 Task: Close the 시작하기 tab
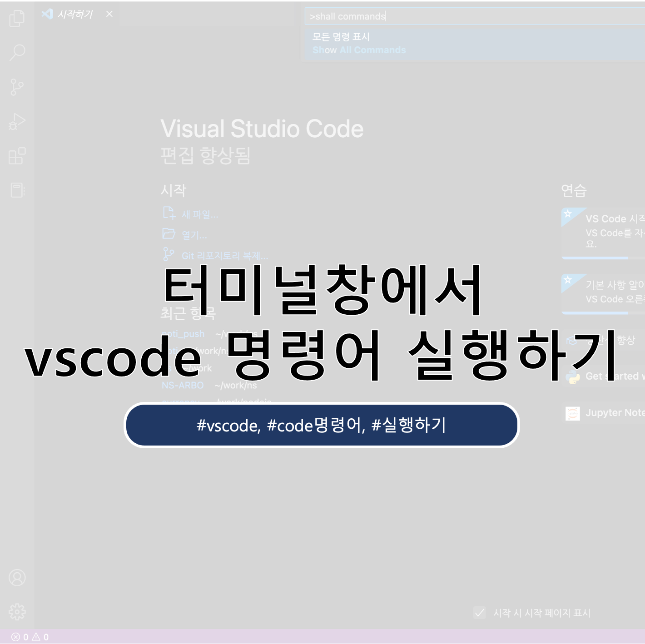pos(109,14)
